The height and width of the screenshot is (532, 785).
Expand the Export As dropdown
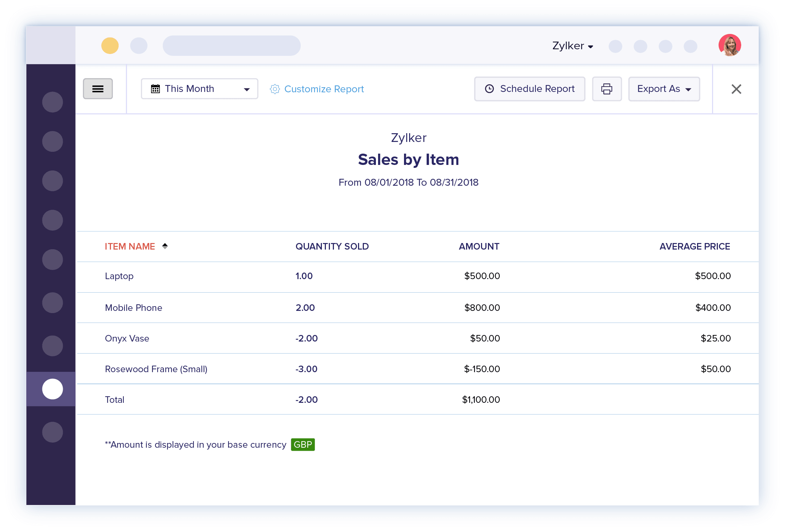tap(664, 89)
